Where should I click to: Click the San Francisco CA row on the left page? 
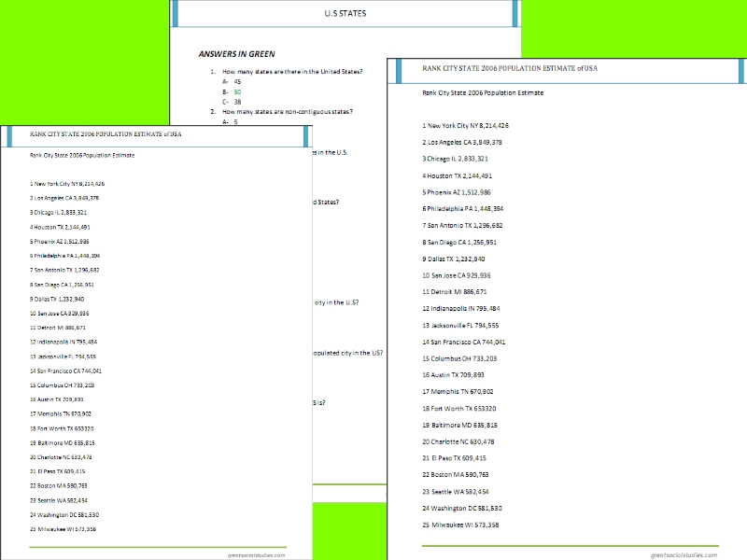65,371
